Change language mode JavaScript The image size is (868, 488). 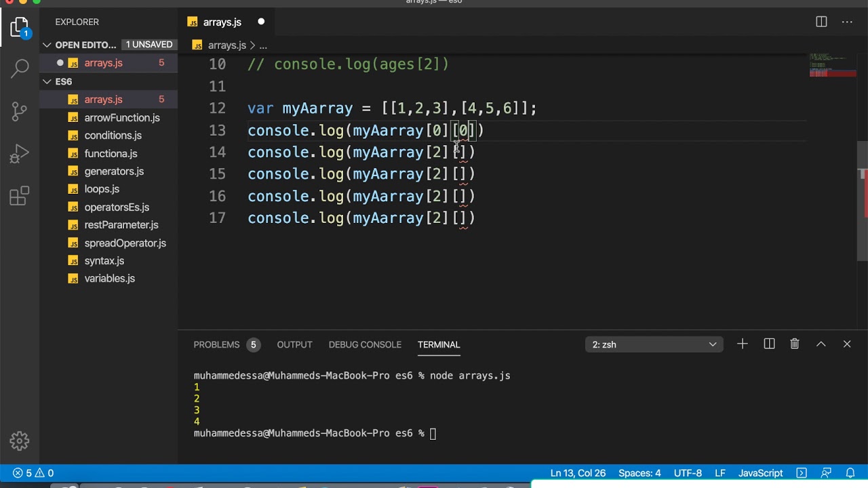tap(760, 473)
